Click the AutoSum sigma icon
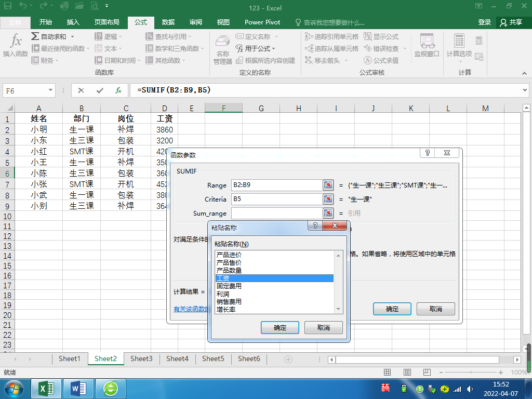This screenshot has height=399, width=532. point(35,36)
